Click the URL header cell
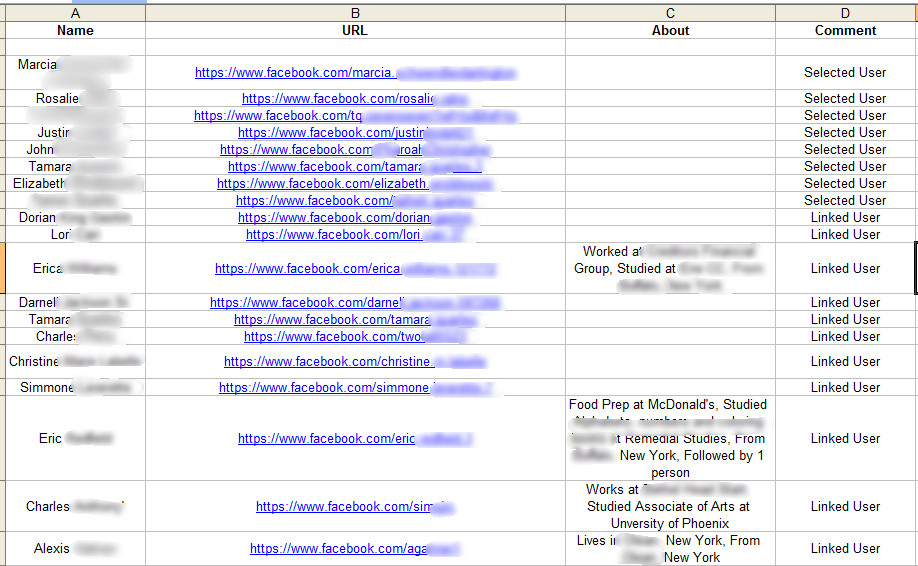Image resolution: width=918 pixels, height=566 pixels. (355, 30)
